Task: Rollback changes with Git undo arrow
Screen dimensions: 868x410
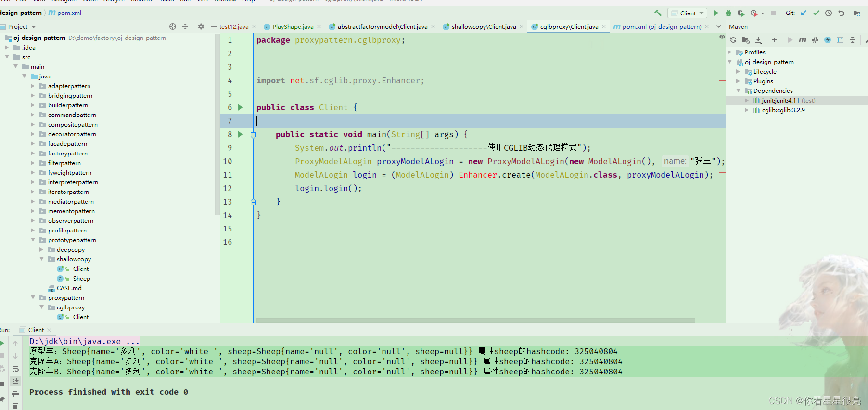Action: pos(841,13)
